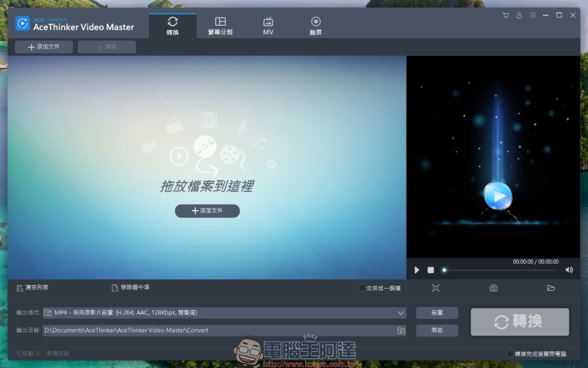588x368 pixels.
Task: Click the 設置 settings button
Action: (x=437, y=312)
